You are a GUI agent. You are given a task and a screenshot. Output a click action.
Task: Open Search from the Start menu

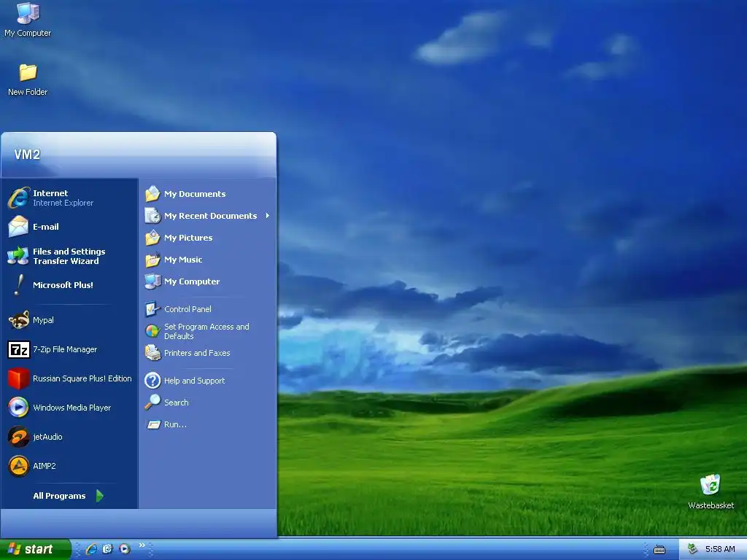point(208,402)
